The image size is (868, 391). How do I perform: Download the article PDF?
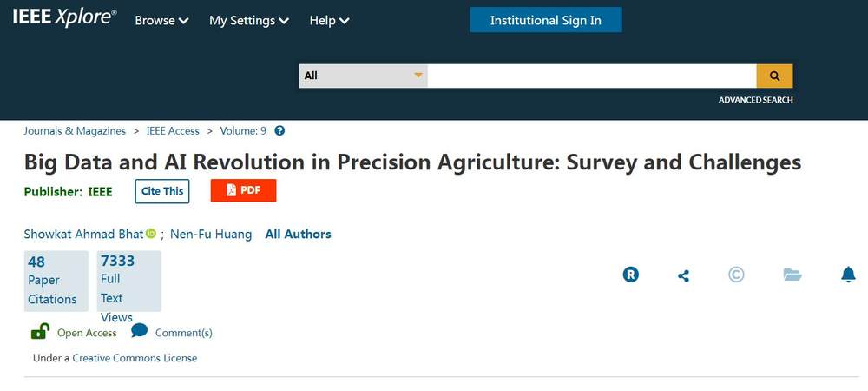(x=243, y=190)
